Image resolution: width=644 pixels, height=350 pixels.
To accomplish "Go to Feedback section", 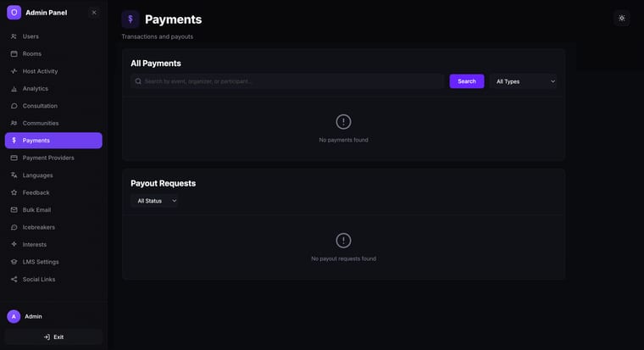I will (x=53, y=192).
